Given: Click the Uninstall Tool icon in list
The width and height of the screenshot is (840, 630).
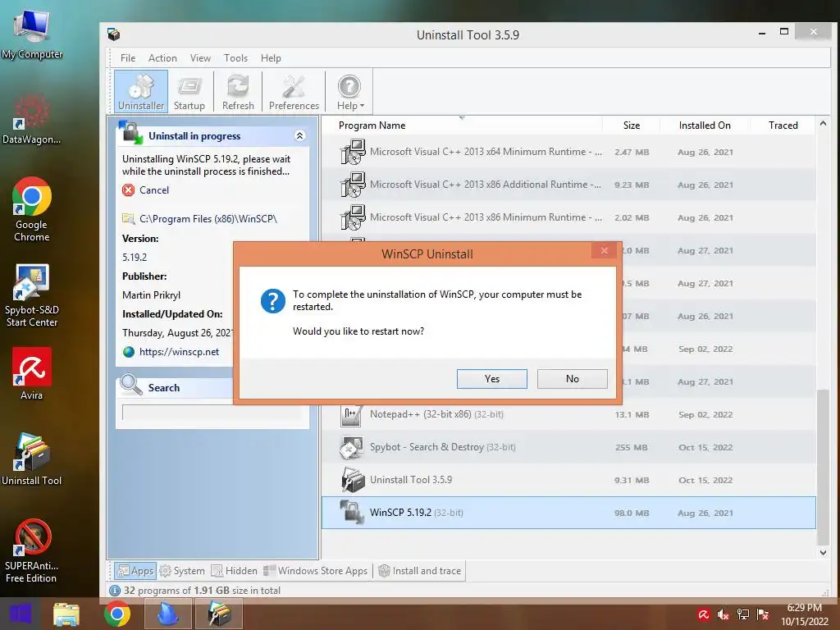Looking at the screenshot, I should coord(352,479).
